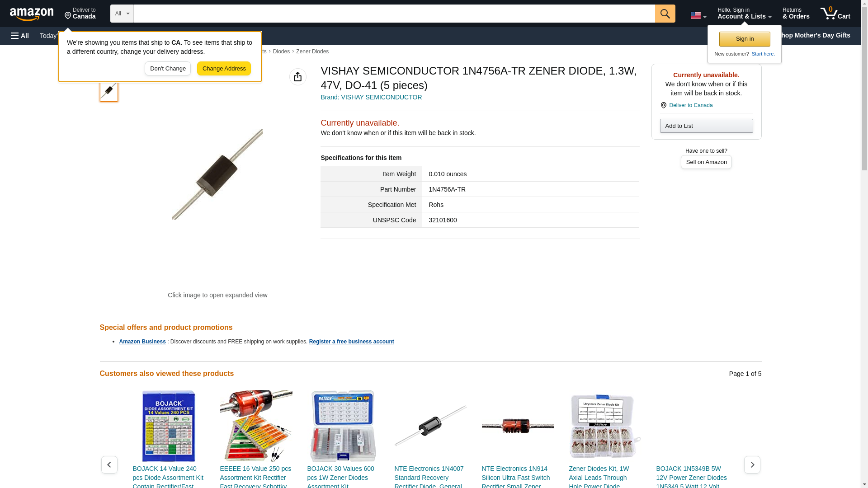Screen dimensions: 868x488
Task: Click the search magnifier button
Action: pos(665,14)
